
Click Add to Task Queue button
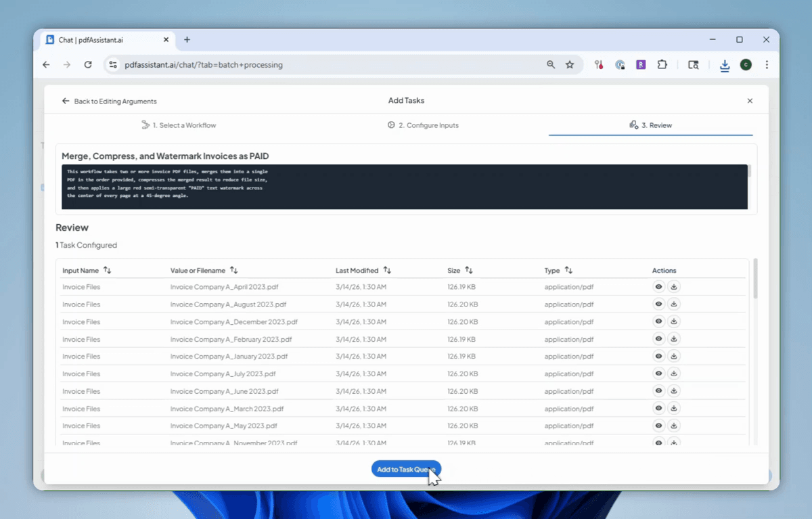(x=406, y=469)
